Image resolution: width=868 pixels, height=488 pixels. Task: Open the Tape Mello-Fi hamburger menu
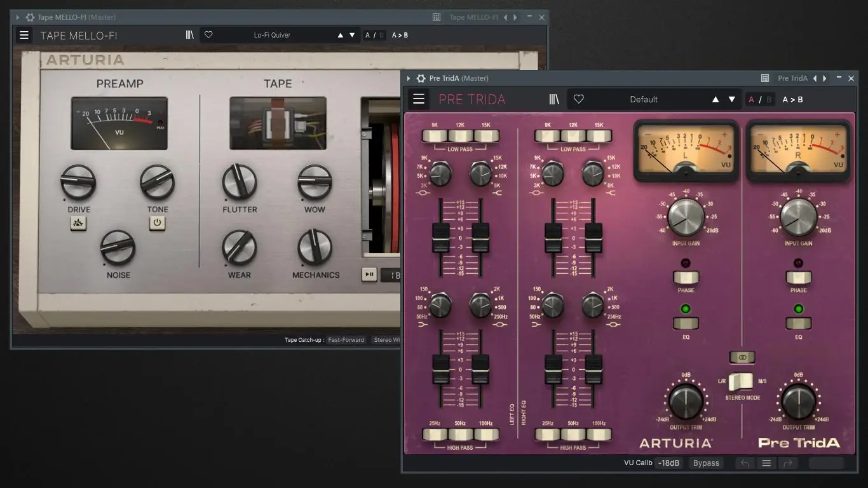point(24,35)
